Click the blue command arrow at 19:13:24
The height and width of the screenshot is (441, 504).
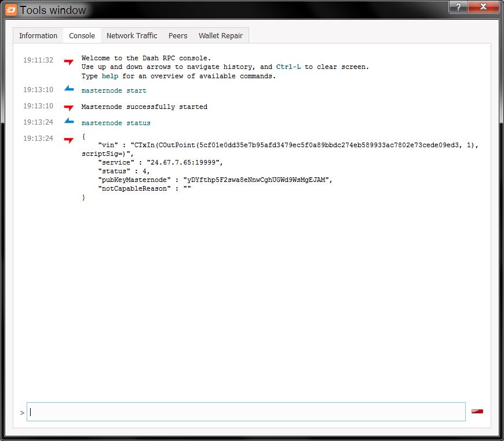69,121
